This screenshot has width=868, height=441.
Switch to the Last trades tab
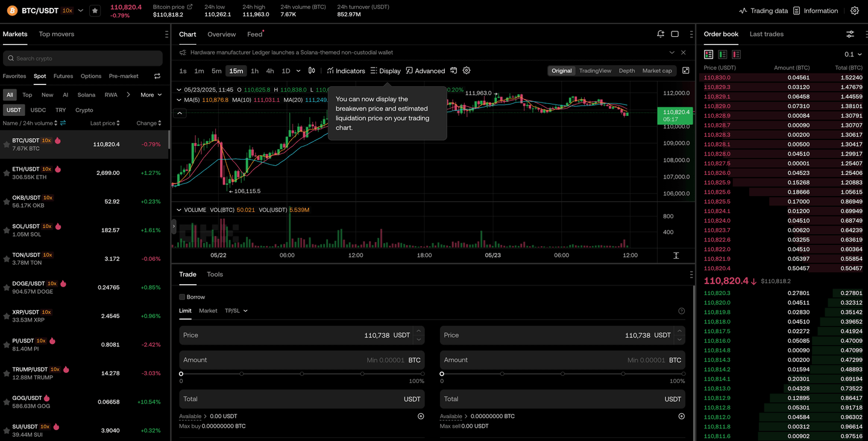[766, 34]
